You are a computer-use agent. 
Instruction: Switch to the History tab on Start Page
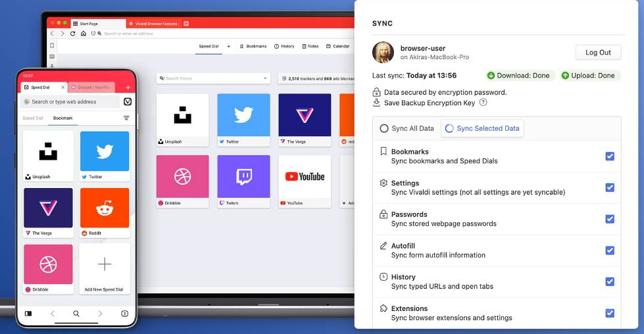(x=284, y=46)
